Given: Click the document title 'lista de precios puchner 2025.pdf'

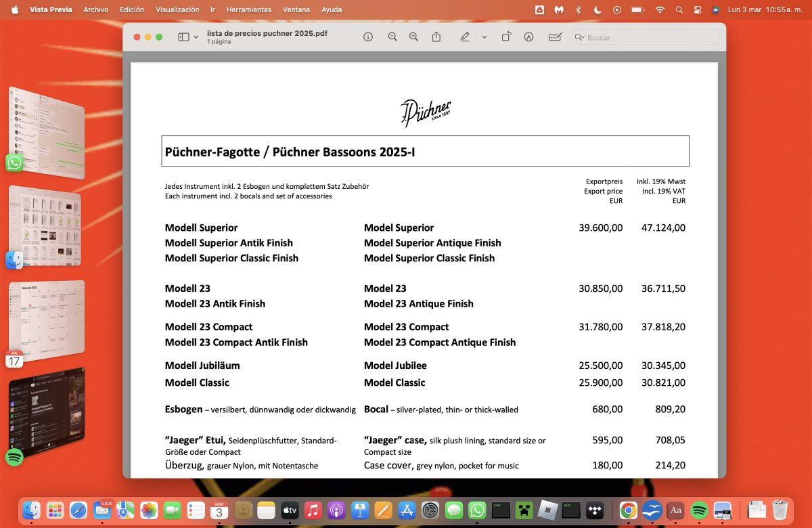Looking at the screenshot, I should [267, 32].
